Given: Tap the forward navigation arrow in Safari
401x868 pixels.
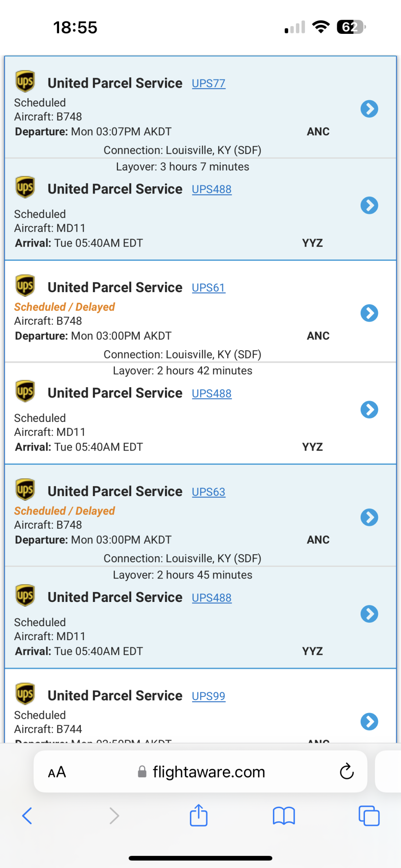Looking at the screenshot, I should click(x=114, y=816).
